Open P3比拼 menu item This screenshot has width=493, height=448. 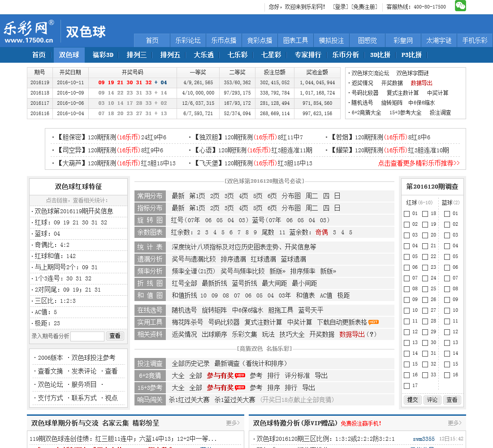pos(411,55)
